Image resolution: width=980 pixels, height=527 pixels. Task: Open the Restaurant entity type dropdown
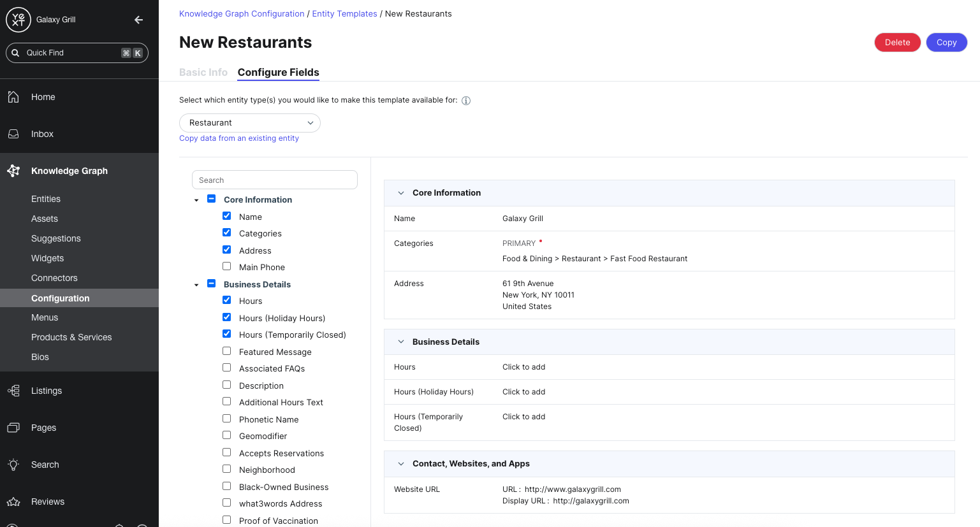point(249,123)
